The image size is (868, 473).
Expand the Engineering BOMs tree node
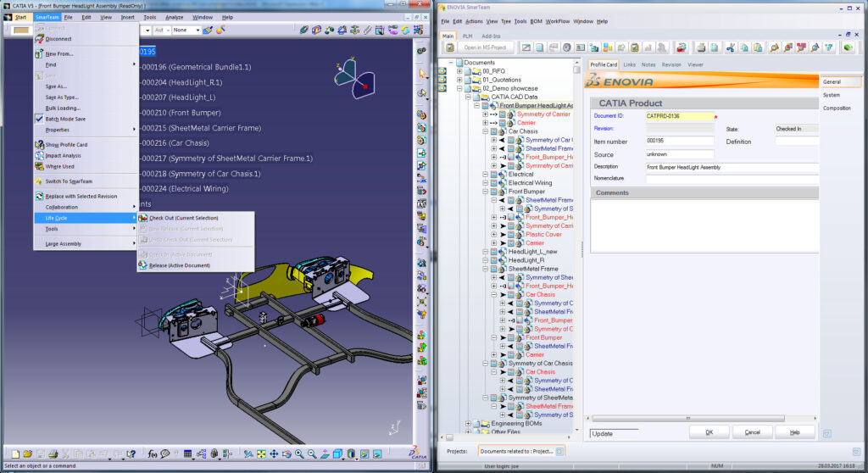coord(468,423)
